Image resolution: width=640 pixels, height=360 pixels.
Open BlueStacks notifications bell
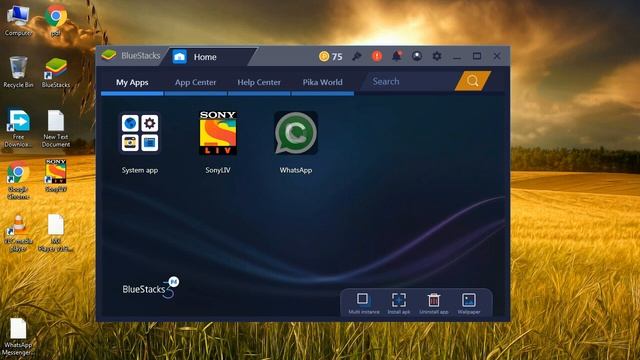tap(397, 56)
